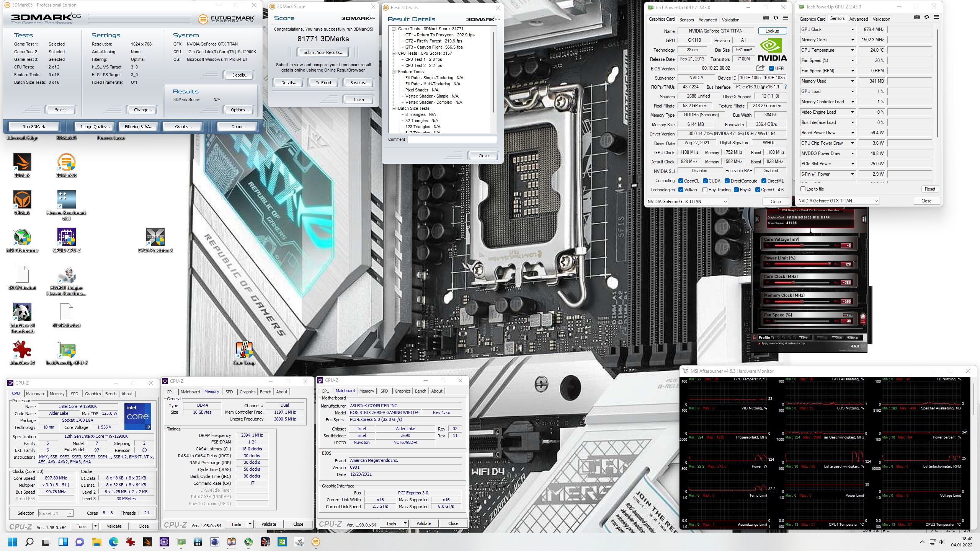980x551 pixels.
Task: Switch to Validation tab in GPU-Z Sensors window
Action: coord(881,19)
